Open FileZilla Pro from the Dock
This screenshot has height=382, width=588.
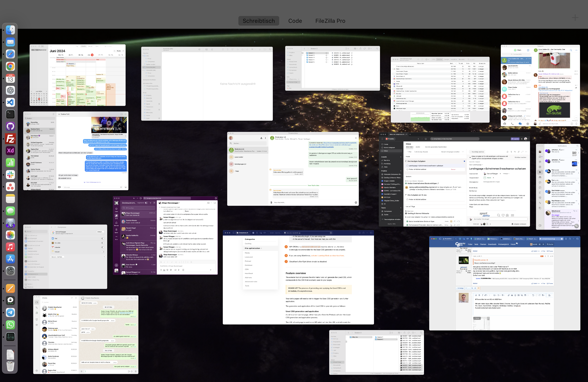pyautogui.click(x=10, y=139)
